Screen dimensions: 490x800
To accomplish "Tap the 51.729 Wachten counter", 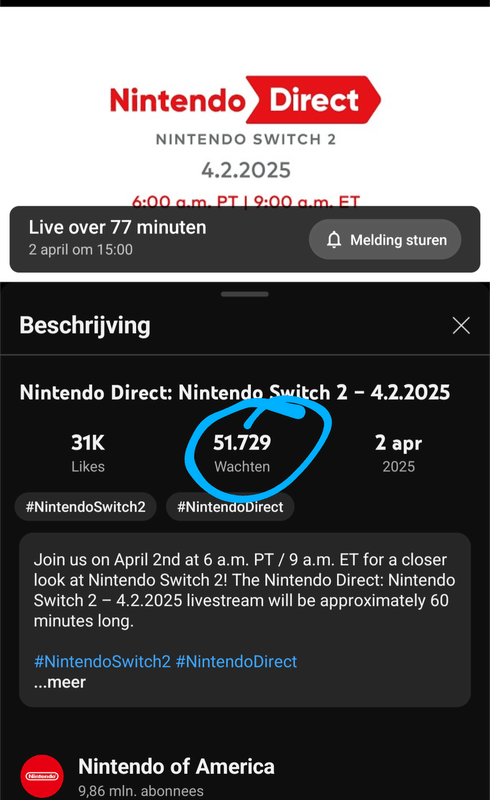I will (242, 453).
